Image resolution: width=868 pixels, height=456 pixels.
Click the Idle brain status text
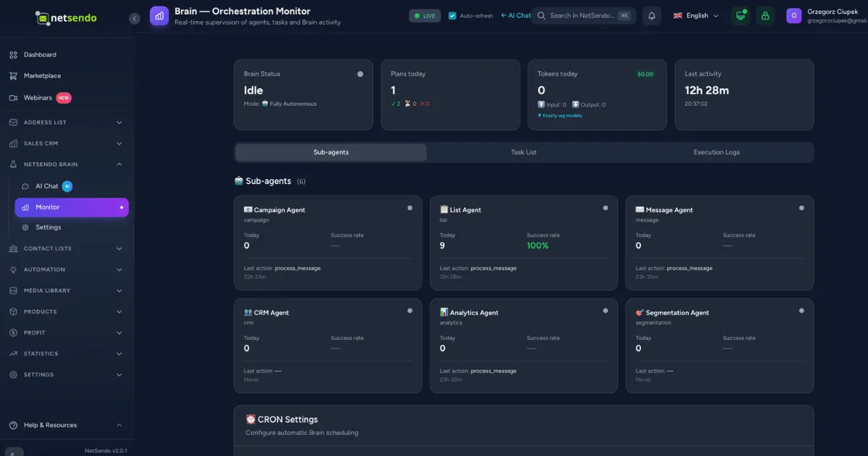click(253, 90)
